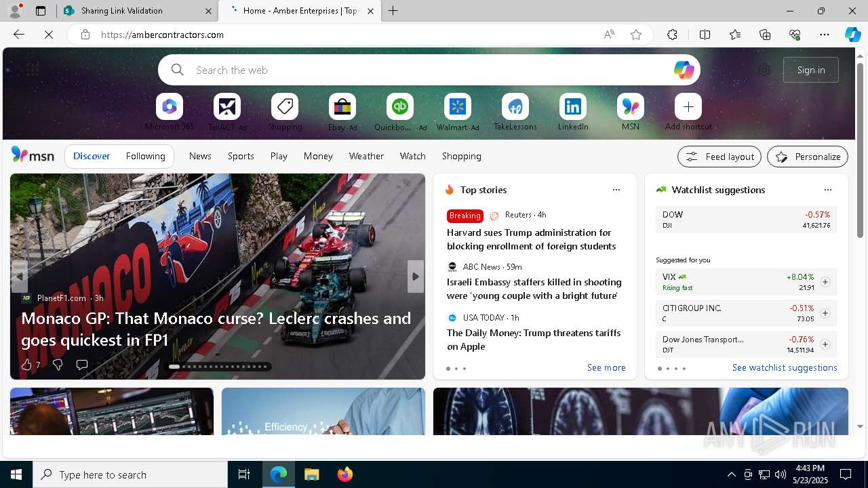Screen dimensions: 868x488
Task: Click See watchlist suggestions link
Action: click(785, 367)
